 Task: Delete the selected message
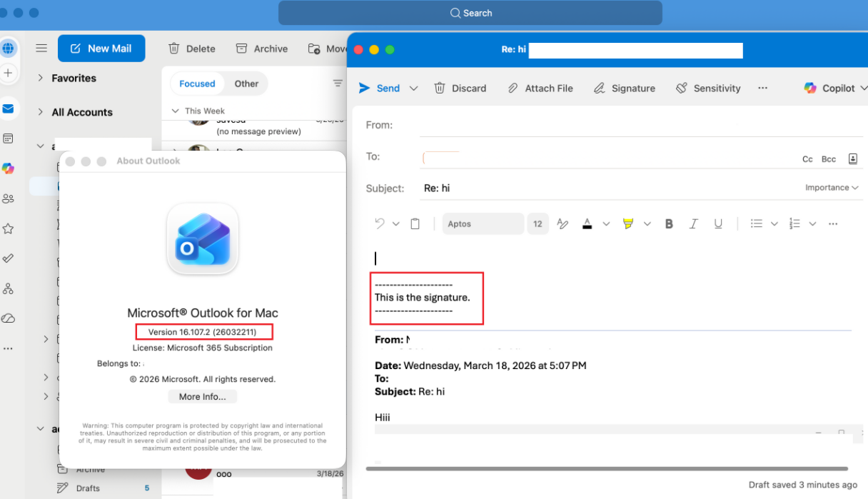coord(192,49)
